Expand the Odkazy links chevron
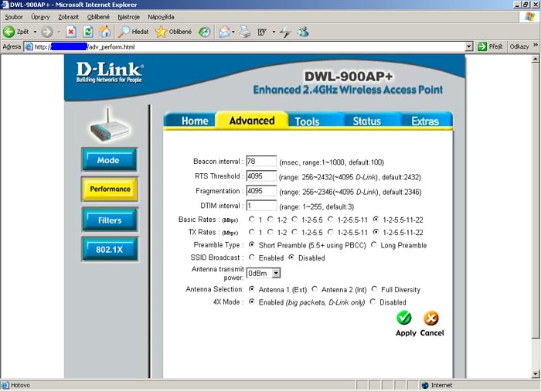Viewport: 541px width, 392px height. pos(536,45)
